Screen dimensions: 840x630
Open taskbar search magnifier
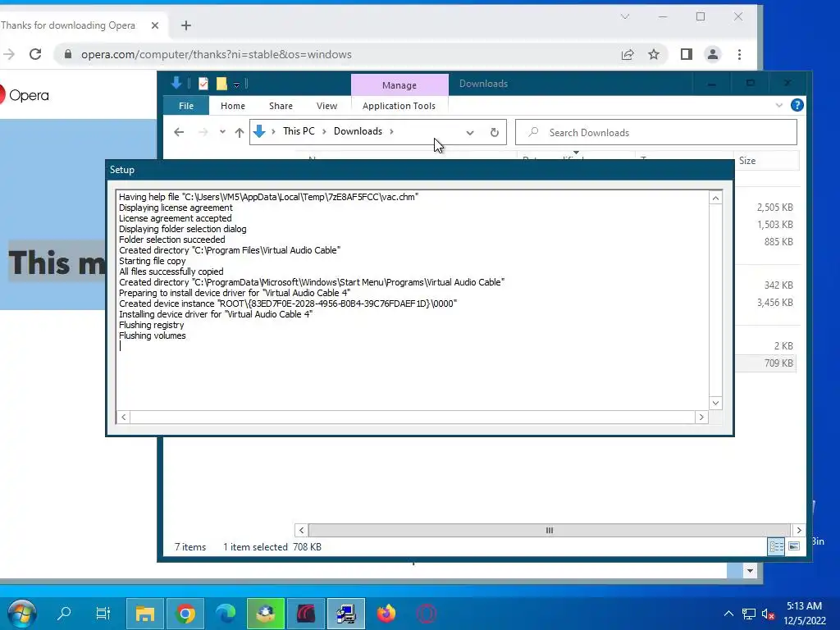tap(64, 614)
